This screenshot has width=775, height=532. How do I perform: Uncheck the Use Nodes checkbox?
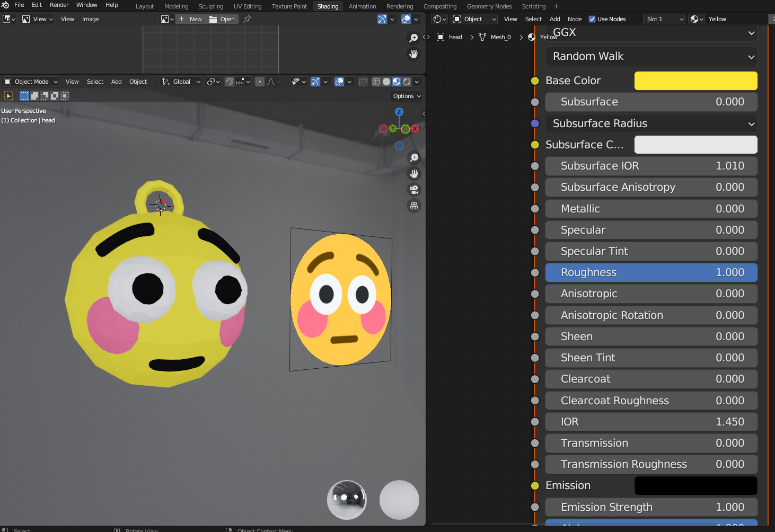pos(592,19)
